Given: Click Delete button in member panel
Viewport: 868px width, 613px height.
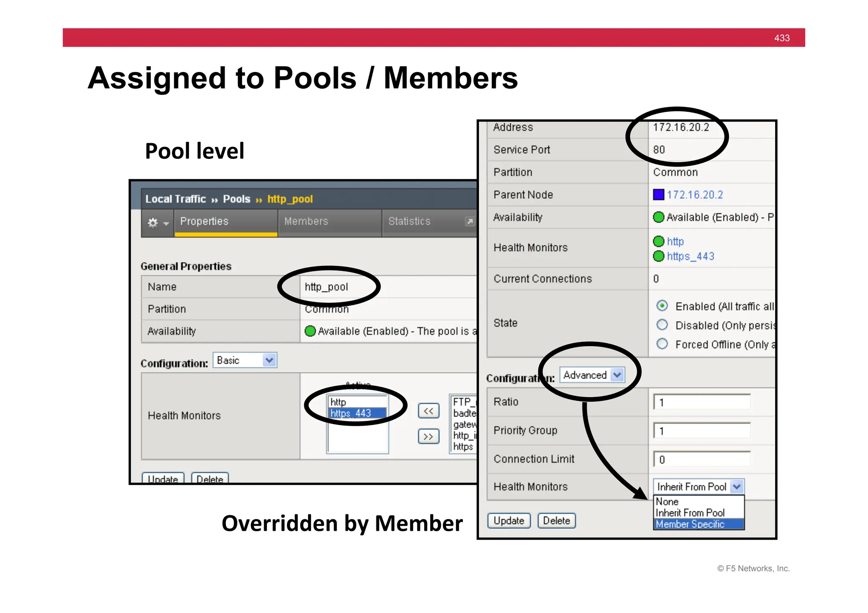Looking at the screenshot, I should coord(556,521).
